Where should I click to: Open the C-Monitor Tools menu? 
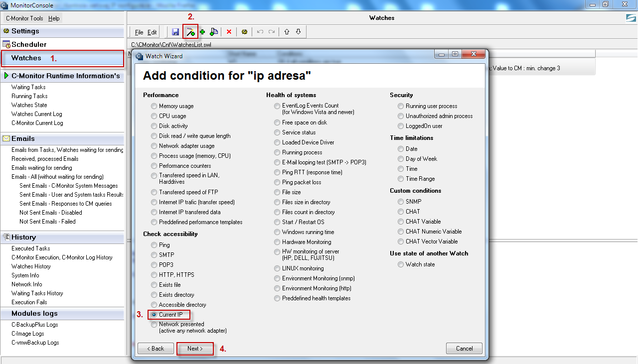[x=24, y=18]
